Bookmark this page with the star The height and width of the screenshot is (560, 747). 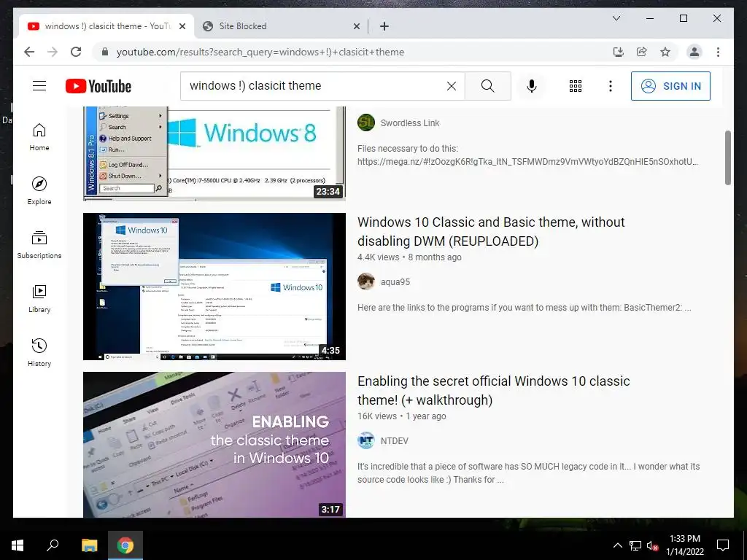(665, 52)
